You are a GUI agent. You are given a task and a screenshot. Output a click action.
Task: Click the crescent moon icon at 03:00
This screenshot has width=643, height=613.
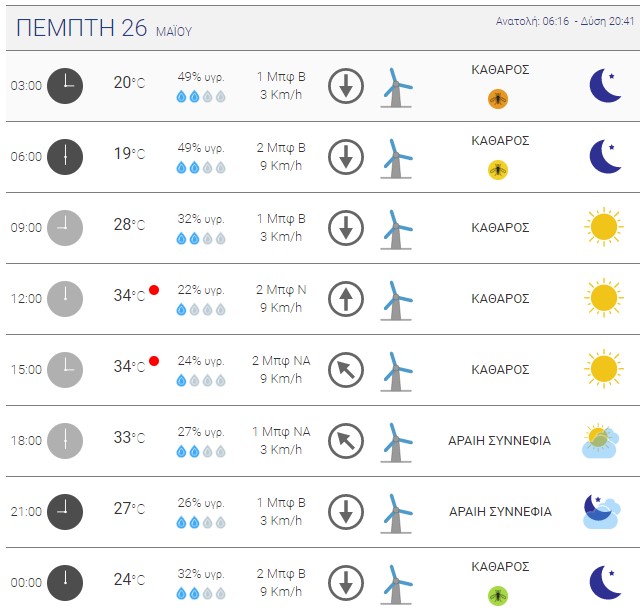(605, 85)
